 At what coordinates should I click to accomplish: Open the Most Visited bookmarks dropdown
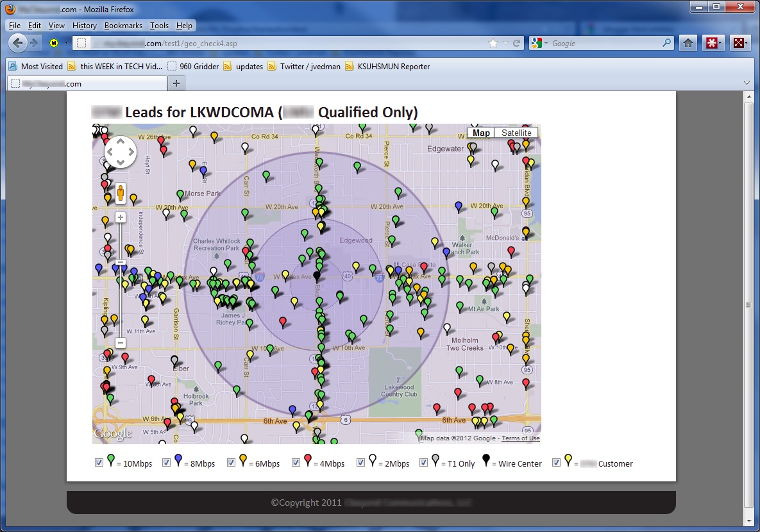point(37,67)
